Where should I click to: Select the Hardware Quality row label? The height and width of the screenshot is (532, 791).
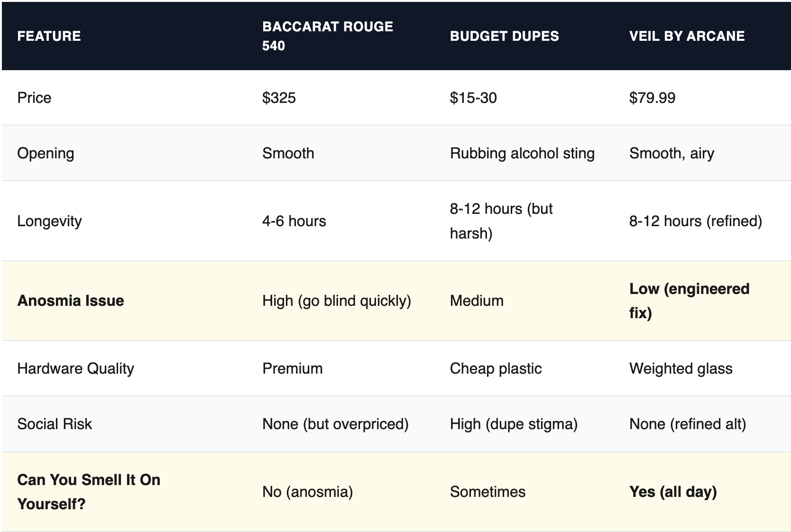(x=75, y=368)
